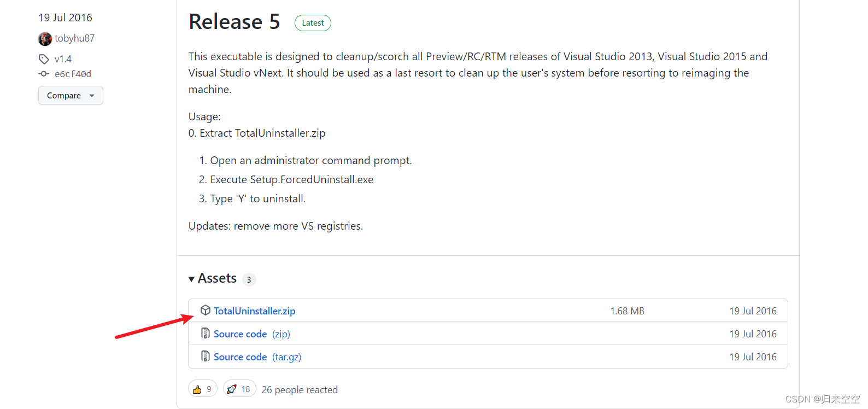Click the v1.4 tag icon
This screenshot has width=868, height=409.
(x=44, y=59)
